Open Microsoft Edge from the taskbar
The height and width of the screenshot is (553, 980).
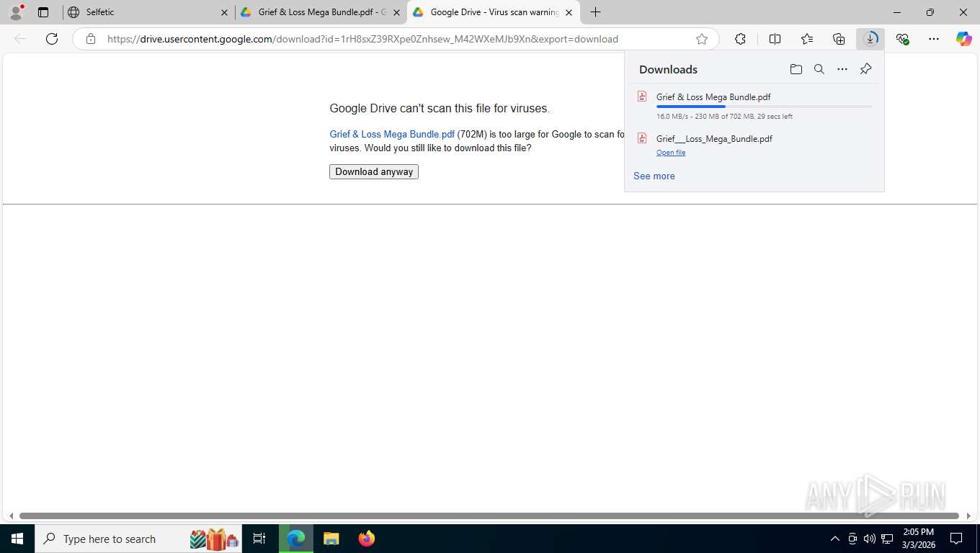[296, 539]
